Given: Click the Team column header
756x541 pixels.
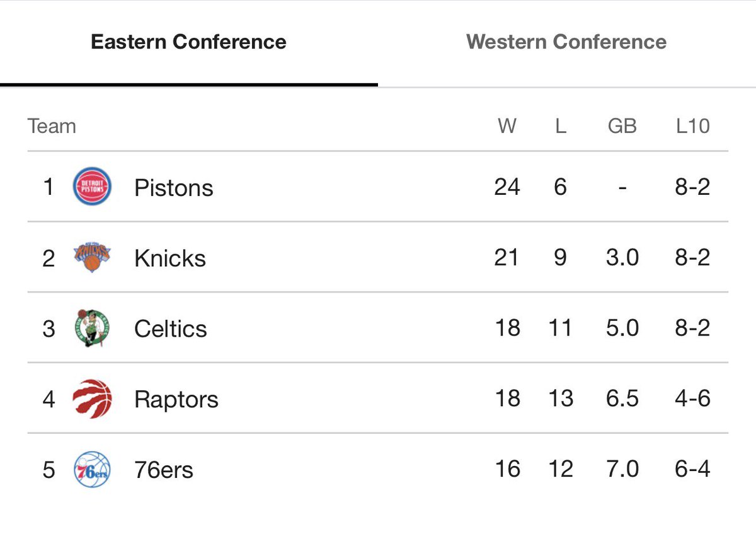Looking at the screenshot, I should [52, 126].
